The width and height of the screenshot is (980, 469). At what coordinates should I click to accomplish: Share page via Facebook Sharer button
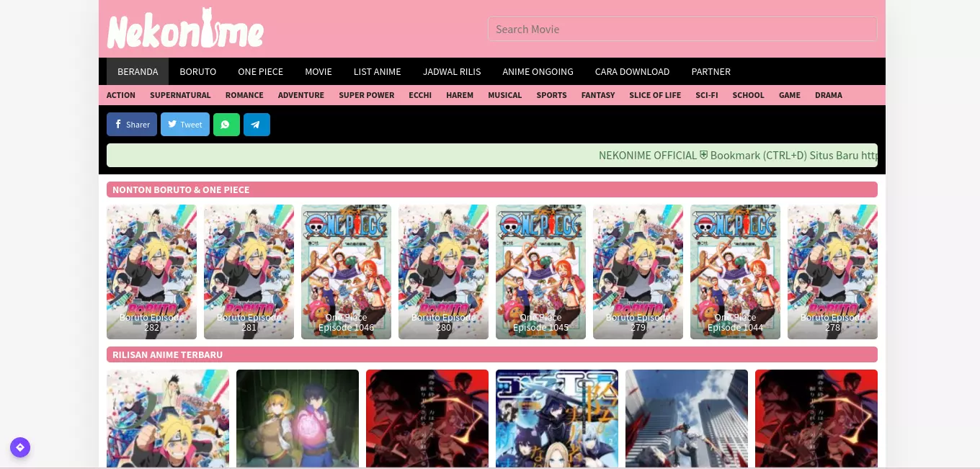click(x=132, y=124)
